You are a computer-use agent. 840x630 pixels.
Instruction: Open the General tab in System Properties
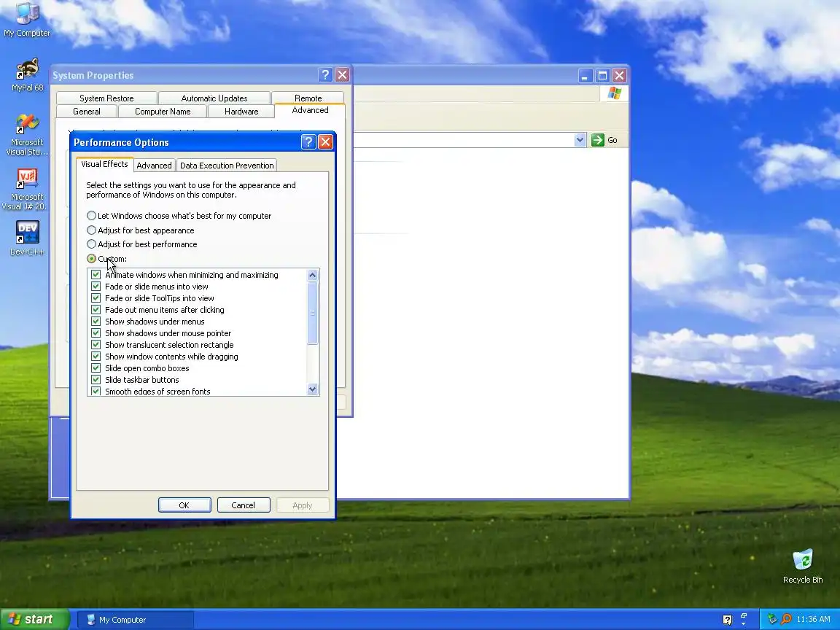[x=86, y=112]
